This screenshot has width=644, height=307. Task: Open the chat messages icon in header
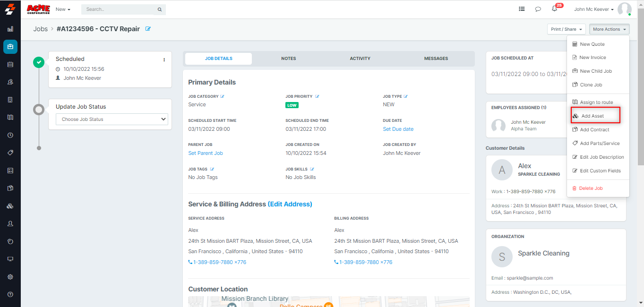tap(538, 9)
